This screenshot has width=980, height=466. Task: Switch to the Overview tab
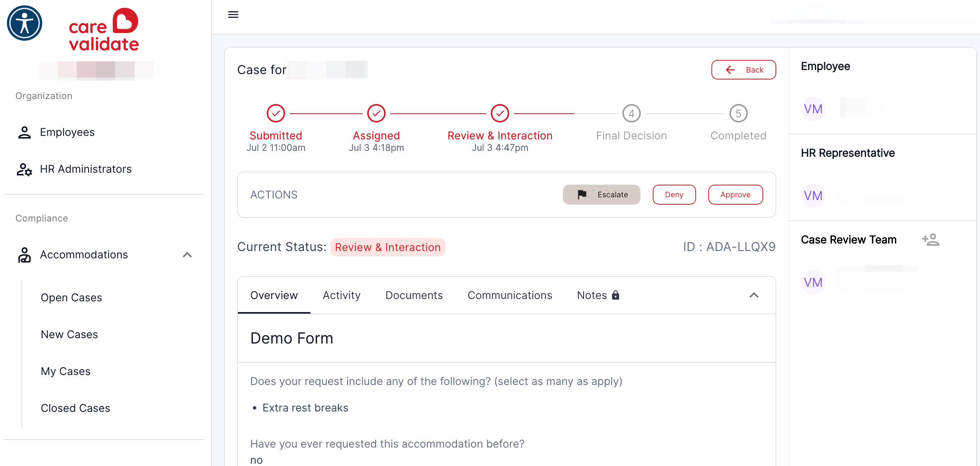click(x=274, y=295)
